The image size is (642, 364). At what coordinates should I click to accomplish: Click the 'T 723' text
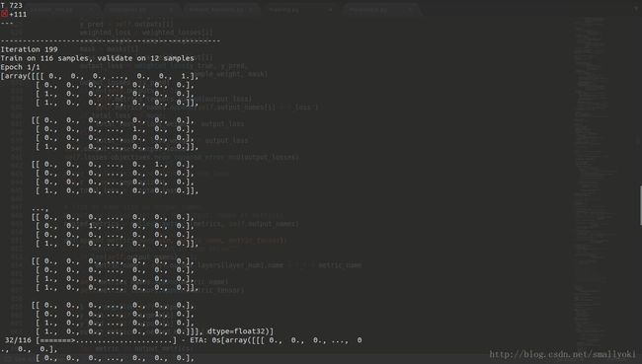[x=12, y=5]
